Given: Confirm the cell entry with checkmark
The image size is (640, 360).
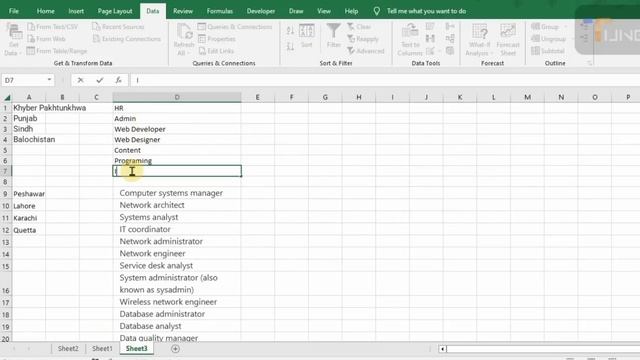Looking at the screenshot, I should [x=100, y=80].
